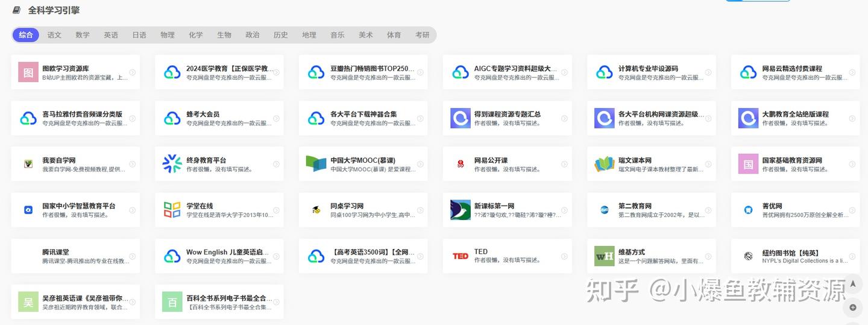
Task: Click the 菁优网 blue icon
Action: (x=749, y=210)
